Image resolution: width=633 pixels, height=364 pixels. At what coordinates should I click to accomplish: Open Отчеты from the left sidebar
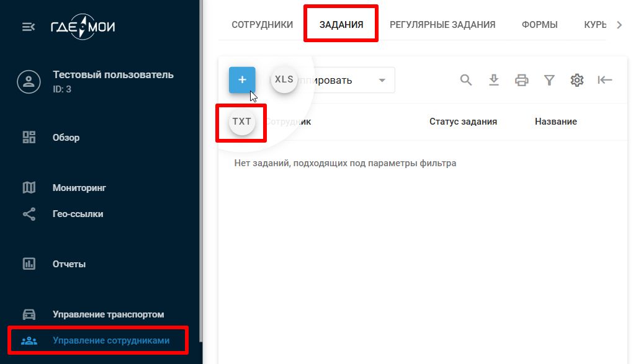28,263
